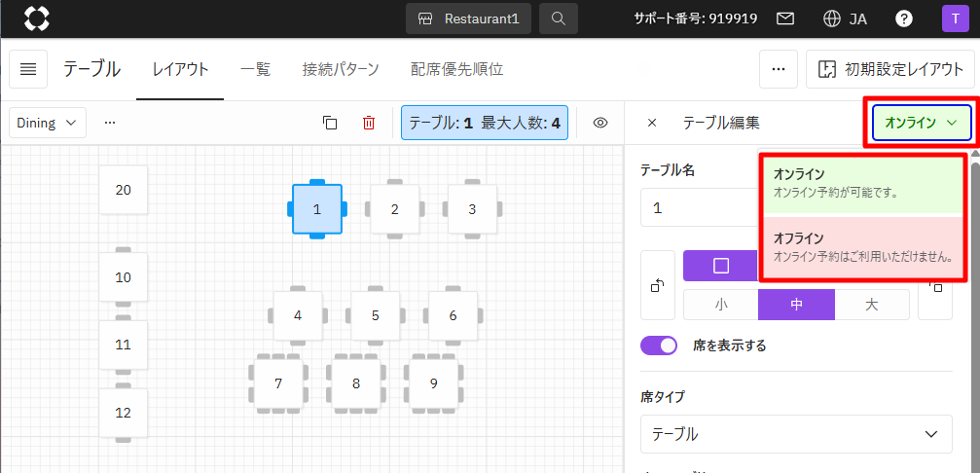
Task: Click the サポート番号: 919919 text
Action: point(696,18)
